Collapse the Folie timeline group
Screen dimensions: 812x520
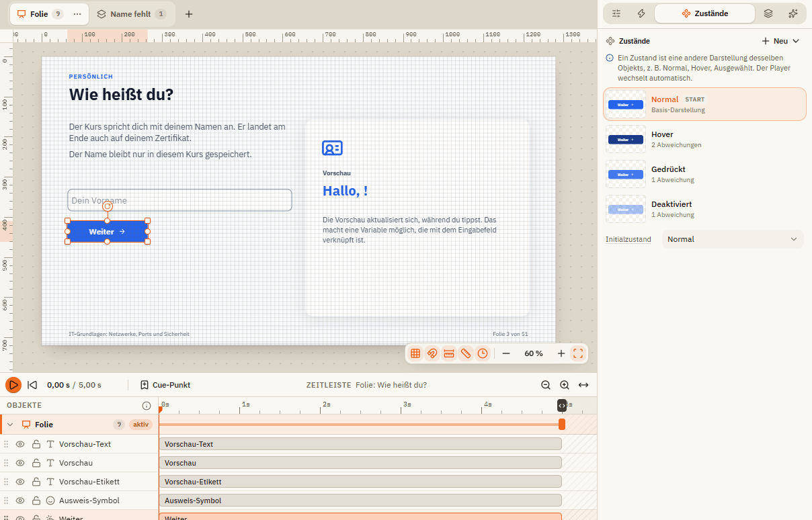pyautogui.click(x=10, y=425)
